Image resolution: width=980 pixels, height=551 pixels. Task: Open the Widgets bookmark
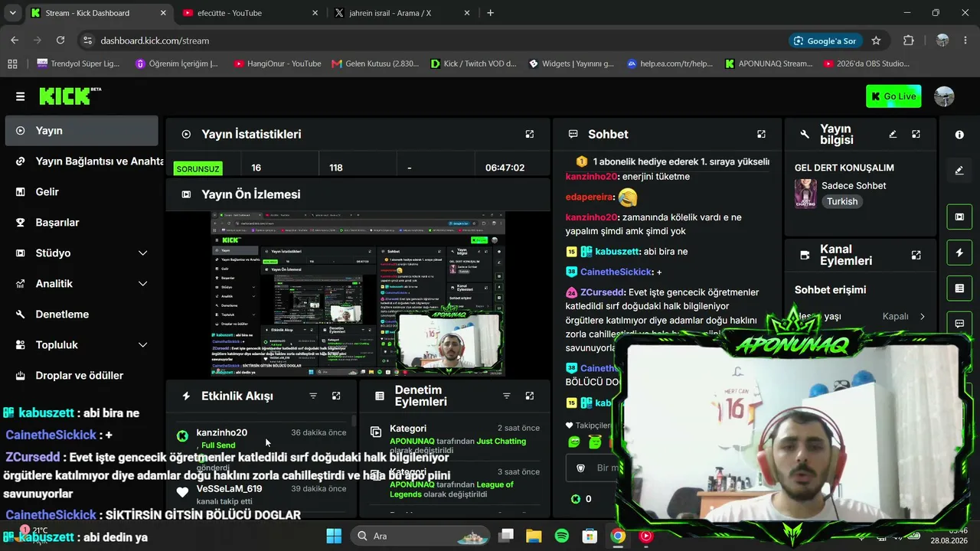pos(572,64)
